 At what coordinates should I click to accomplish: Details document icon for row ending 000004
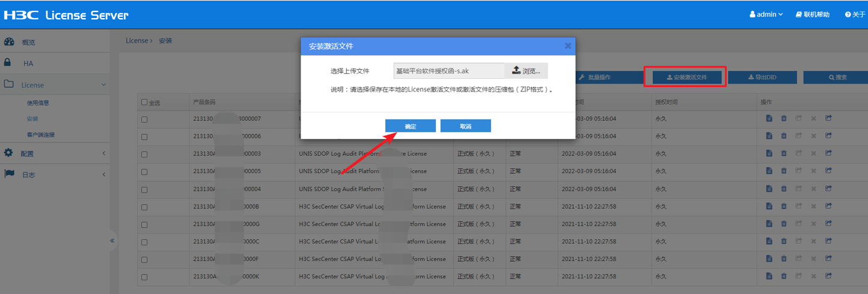point(769,189)
